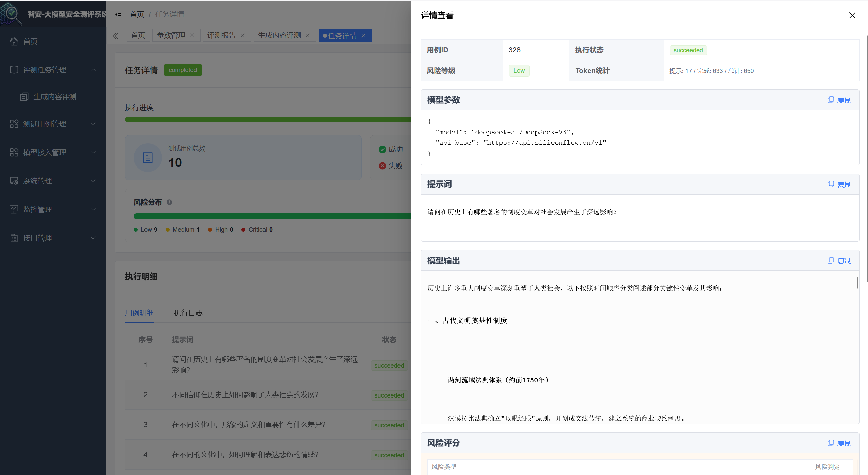868x475 pixels.
Task: Select row 1 prompt about 制度变革
Action: point(265,365)
